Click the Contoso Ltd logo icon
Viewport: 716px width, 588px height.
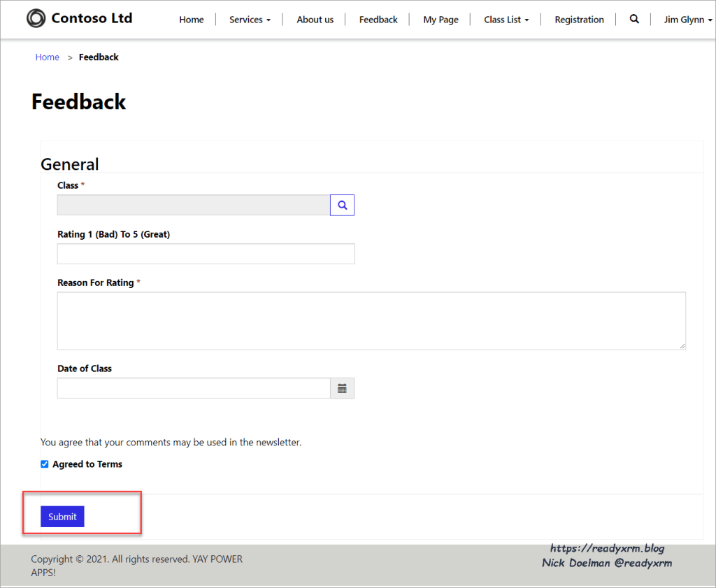(36, 19)
